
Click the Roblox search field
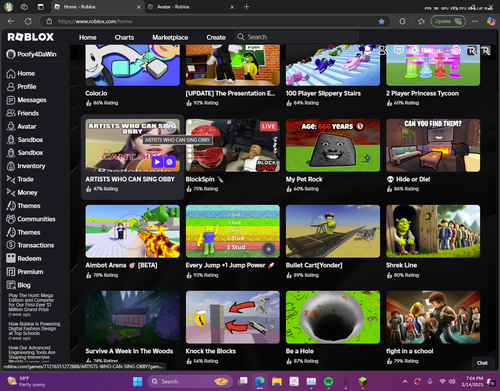point(297,37)
